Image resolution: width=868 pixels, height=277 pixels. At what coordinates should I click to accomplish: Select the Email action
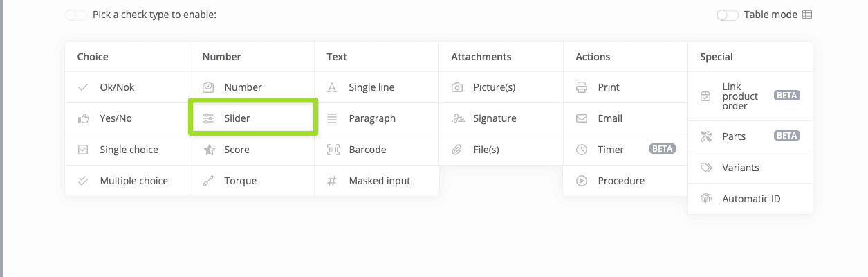pos(610,118)
